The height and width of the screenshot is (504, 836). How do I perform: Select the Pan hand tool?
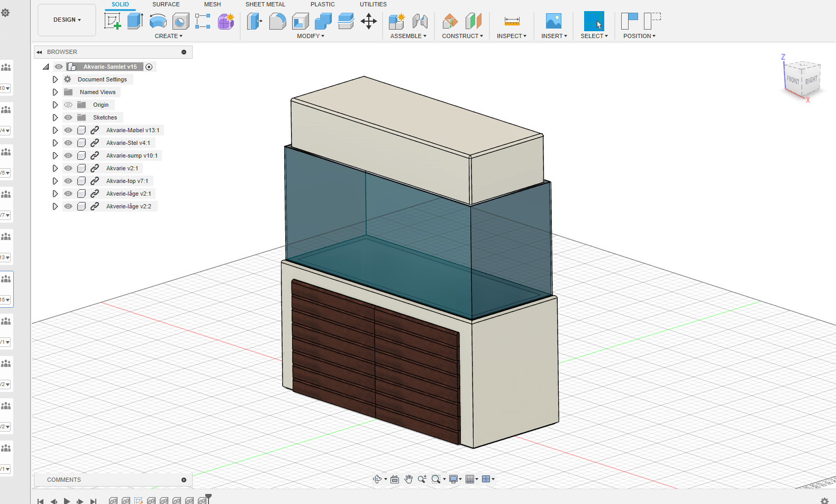pyautogui.click(x=408, y=479)
